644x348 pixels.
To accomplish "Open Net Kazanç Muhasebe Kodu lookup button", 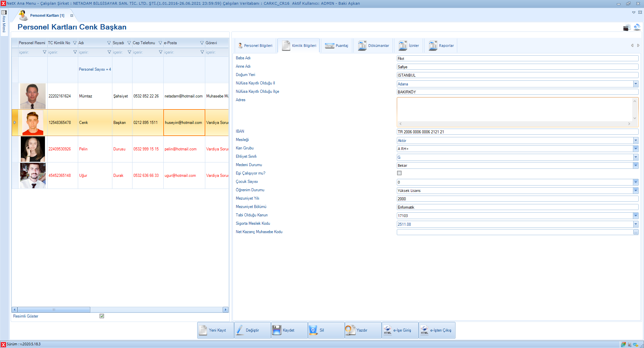I will point(636,232).
